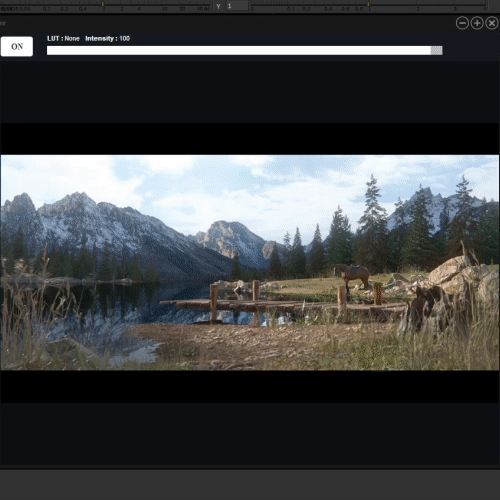Set gain ruler to the 0.1 mark
Image resolution: width=500 pixels, height=500 pixels.
pos(46,9)
